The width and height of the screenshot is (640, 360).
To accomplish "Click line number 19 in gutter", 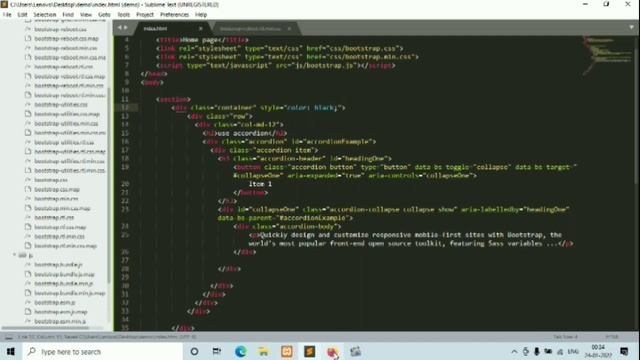I will [x=125, y=167].
